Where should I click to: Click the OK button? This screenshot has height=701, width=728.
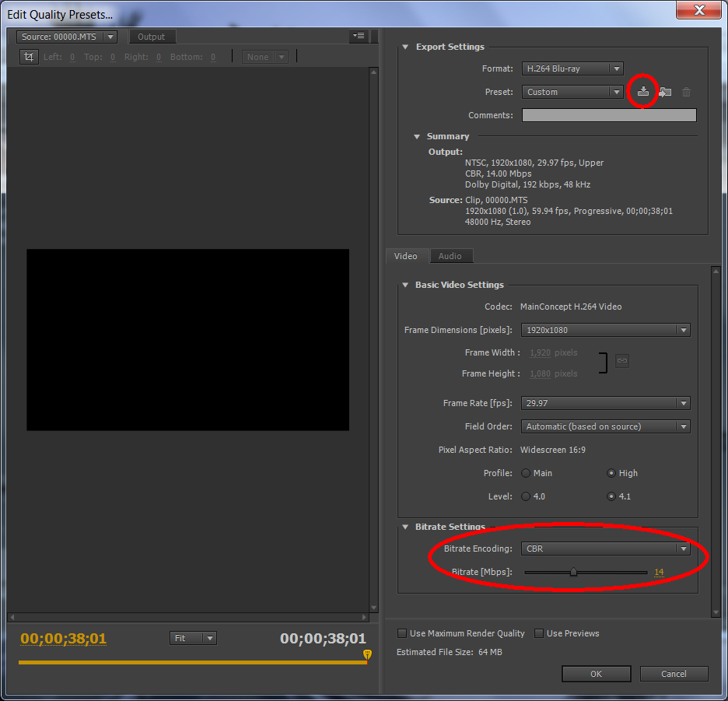[x=596, y=674]
